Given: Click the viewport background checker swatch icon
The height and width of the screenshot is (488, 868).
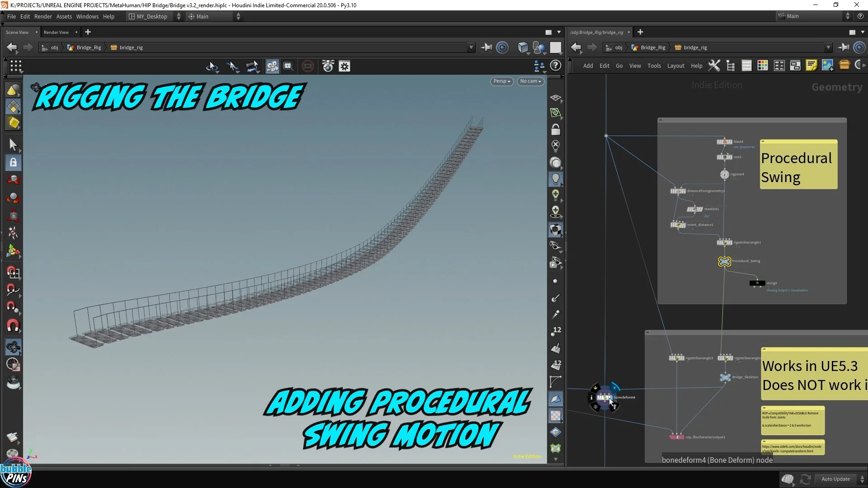Looking at the screenshot, I should pyautogui.click(x=556, y=416).
